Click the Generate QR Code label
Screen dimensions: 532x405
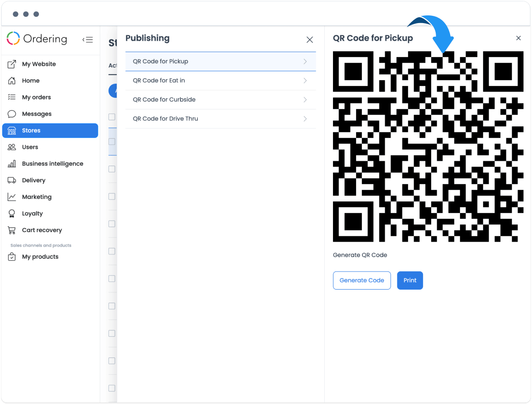[360, 255]
